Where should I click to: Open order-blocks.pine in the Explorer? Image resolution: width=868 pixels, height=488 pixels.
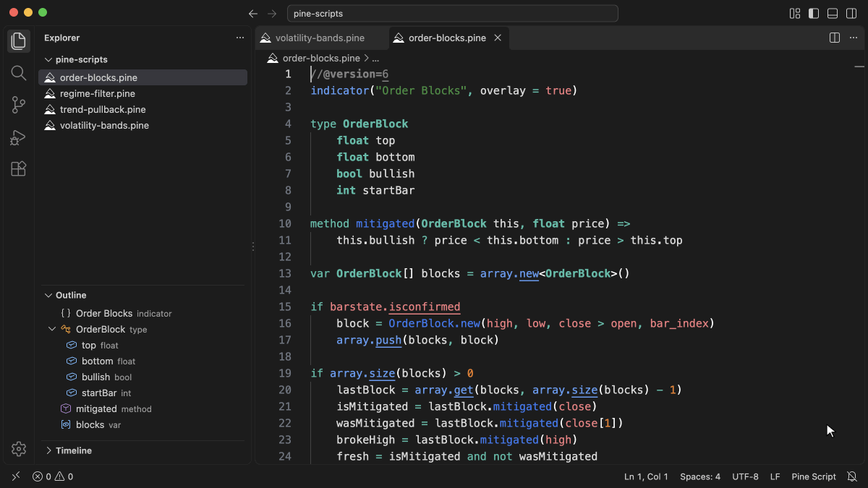click(x=143, y=77)
